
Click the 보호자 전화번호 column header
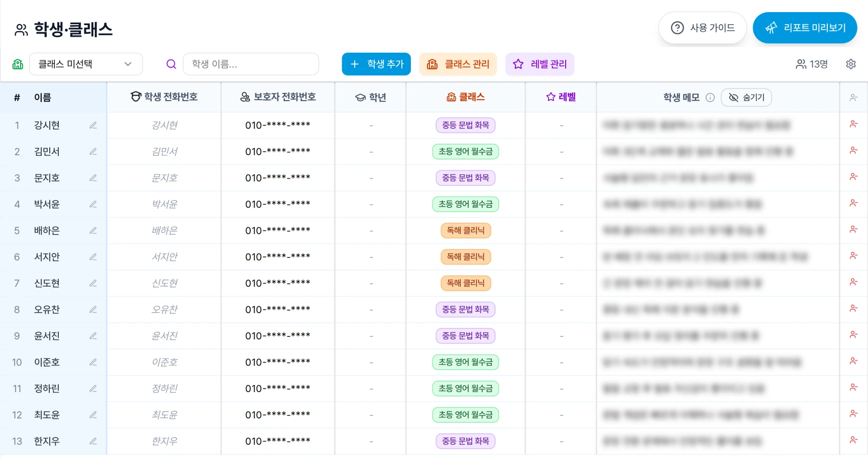coord(278,97)
